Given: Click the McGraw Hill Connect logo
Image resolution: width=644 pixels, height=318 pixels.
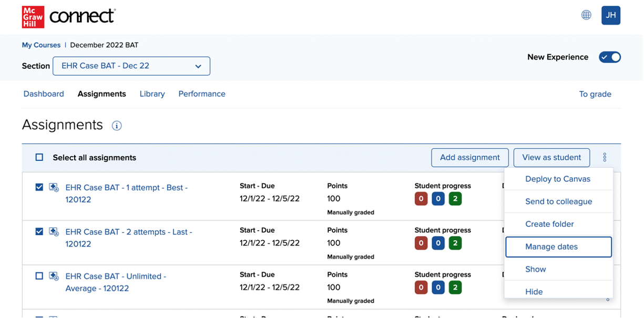Looking at the screenshot, I should coord(69,17).
